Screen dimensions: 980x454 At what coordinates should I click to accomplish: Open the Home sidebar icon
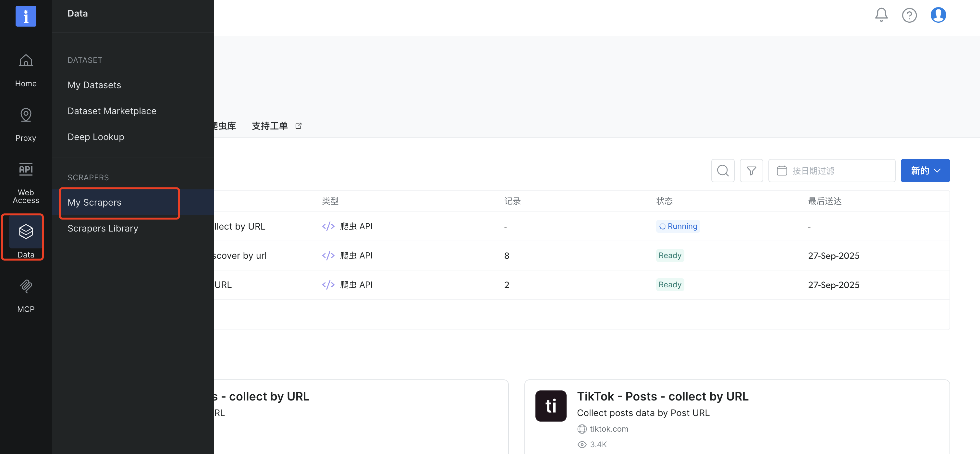(26, 61)
